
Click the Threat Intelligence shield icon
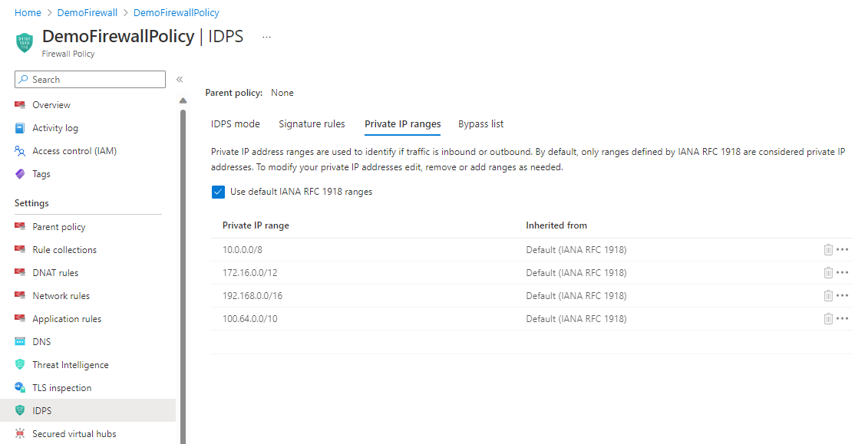[x=20, y=364]
